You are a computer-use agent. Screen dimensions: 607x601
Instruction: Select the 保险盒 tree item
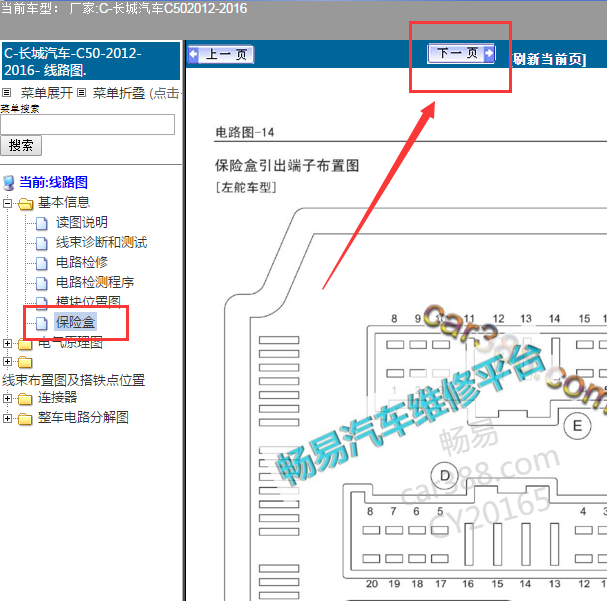[x=75, y=322]
